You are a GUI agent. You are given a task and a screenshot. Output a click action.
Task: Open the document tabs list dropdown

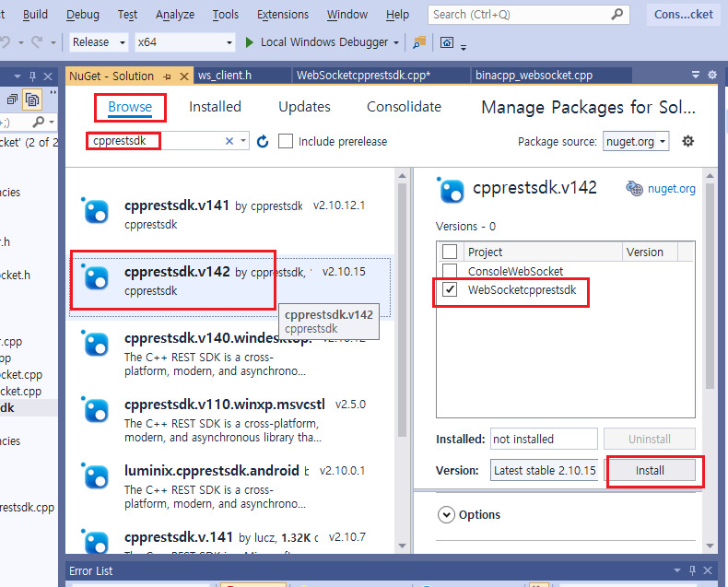coord(696,75)
